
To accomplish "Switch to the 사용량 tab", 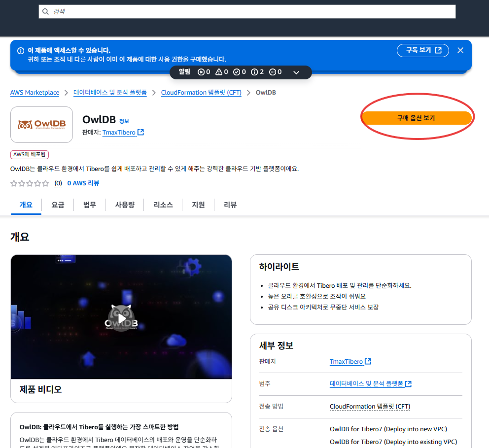I will [x=125, y=205].
